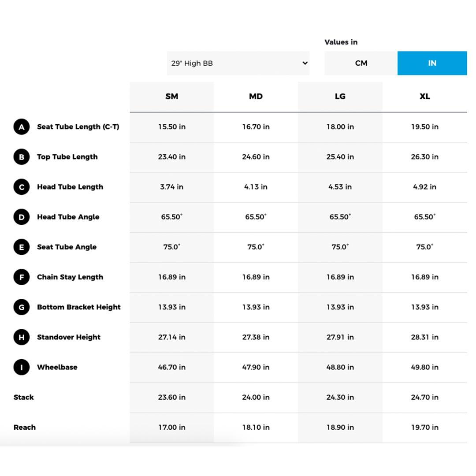Select the SM size column header

pyautogui.click(x=171, y=97)
